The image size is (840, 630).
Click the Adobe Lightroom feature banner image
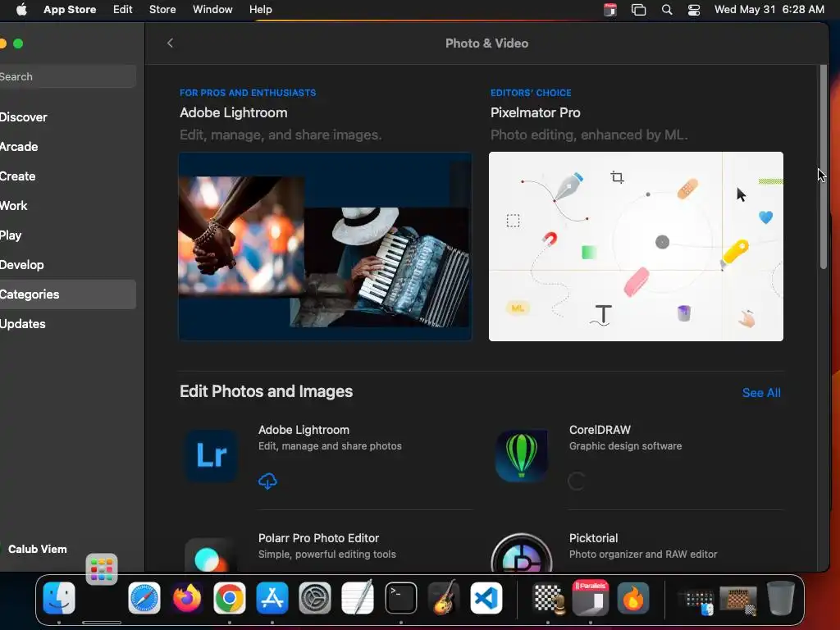click(325, 246)
